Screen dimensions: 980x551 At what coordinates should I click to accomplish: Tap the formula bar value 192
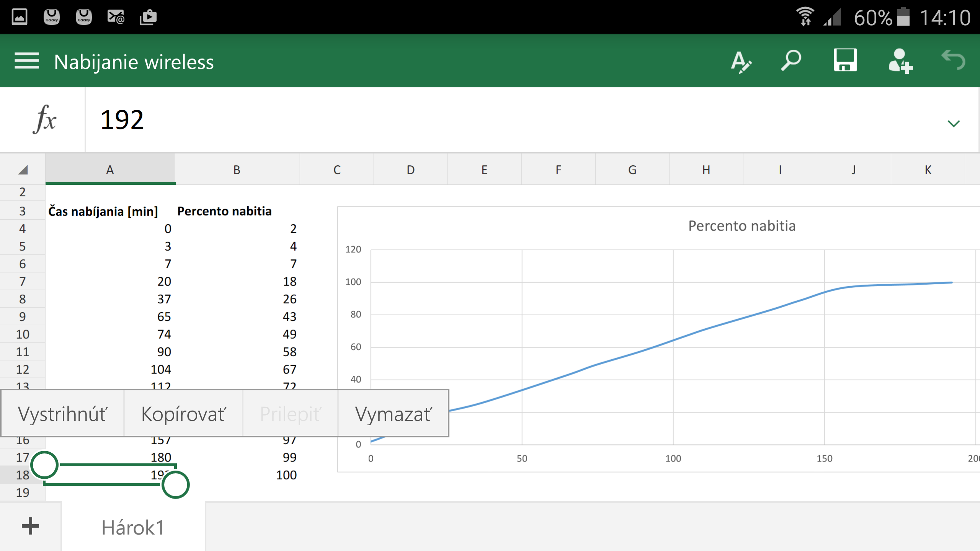click(122, 120)
